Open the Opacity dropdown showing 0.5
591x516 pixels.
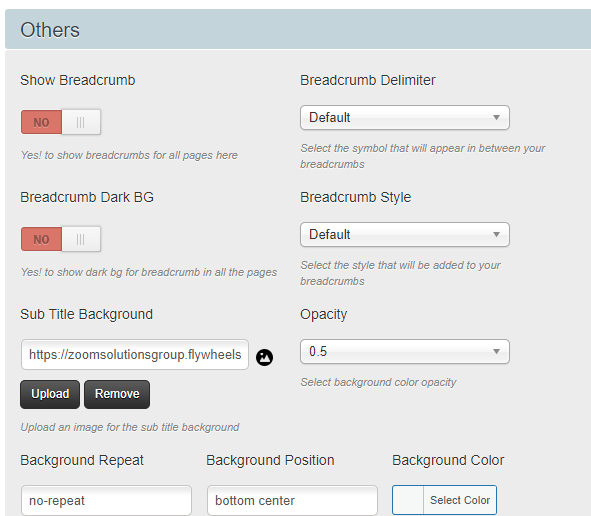point(405,352)
